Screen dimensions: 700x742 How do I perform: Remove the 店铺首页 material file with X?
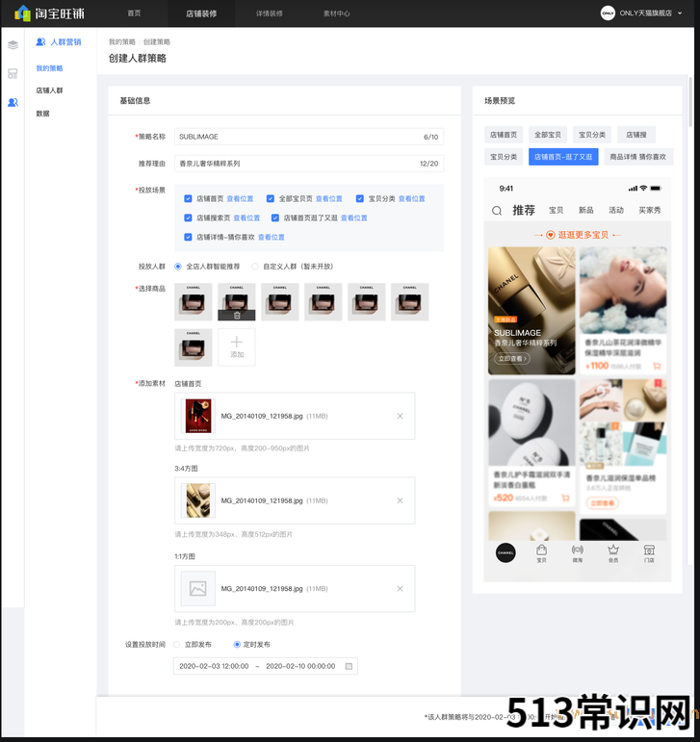pyautogui.click(x=400, y=416)
